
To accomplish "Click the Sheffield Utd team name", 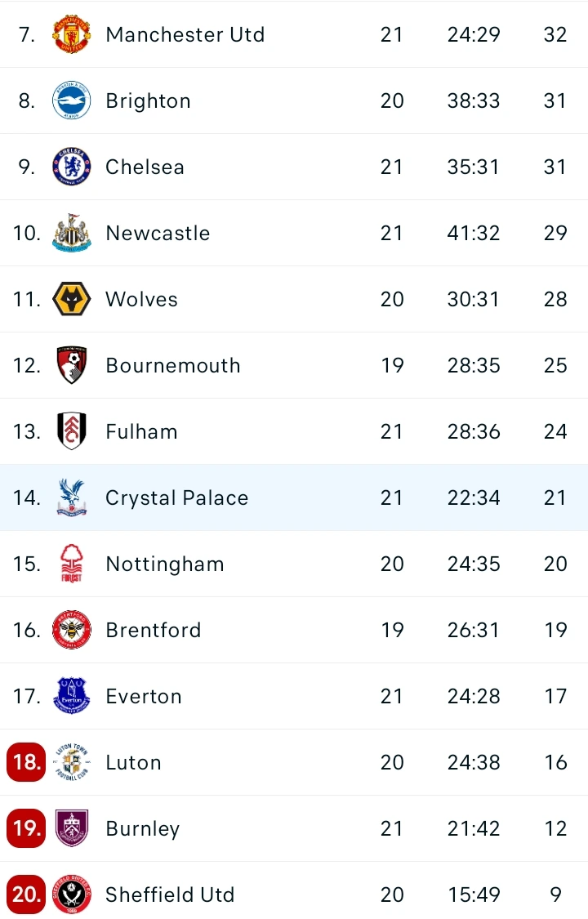I will click(x=170, y=894).
